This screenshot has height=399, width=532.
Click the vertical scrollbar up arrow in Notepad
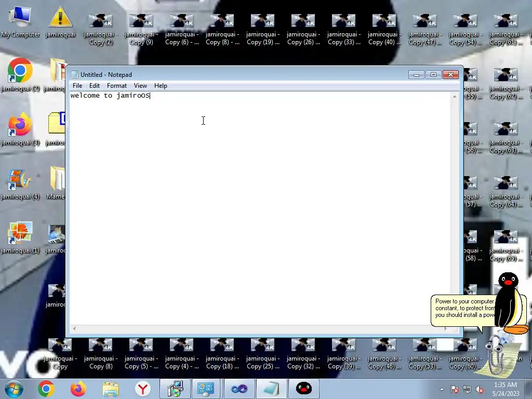455,97
